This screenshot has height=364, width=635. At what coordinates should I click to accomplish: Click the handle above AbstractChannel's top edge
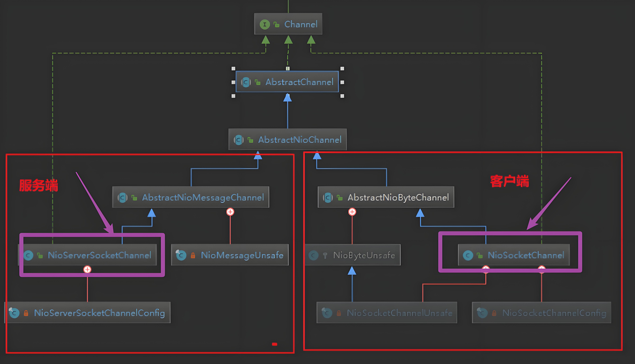click(x=288, y=68)
